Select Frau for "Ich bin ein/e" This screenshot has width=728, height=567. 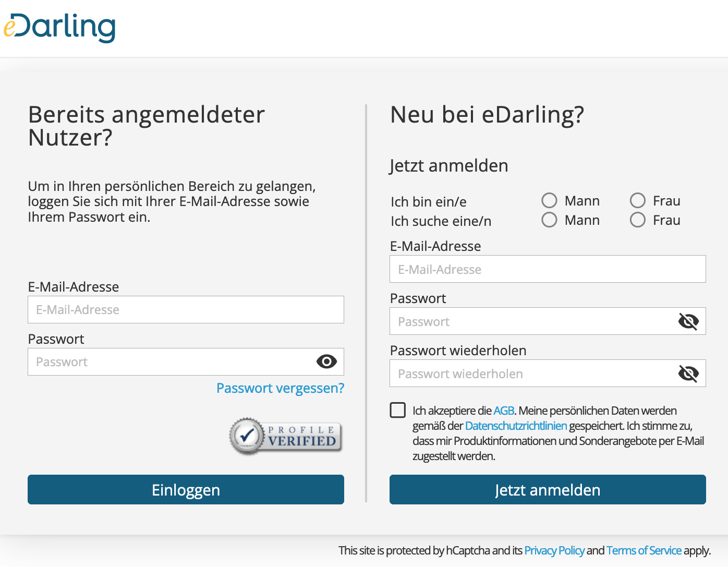point(637,201)
